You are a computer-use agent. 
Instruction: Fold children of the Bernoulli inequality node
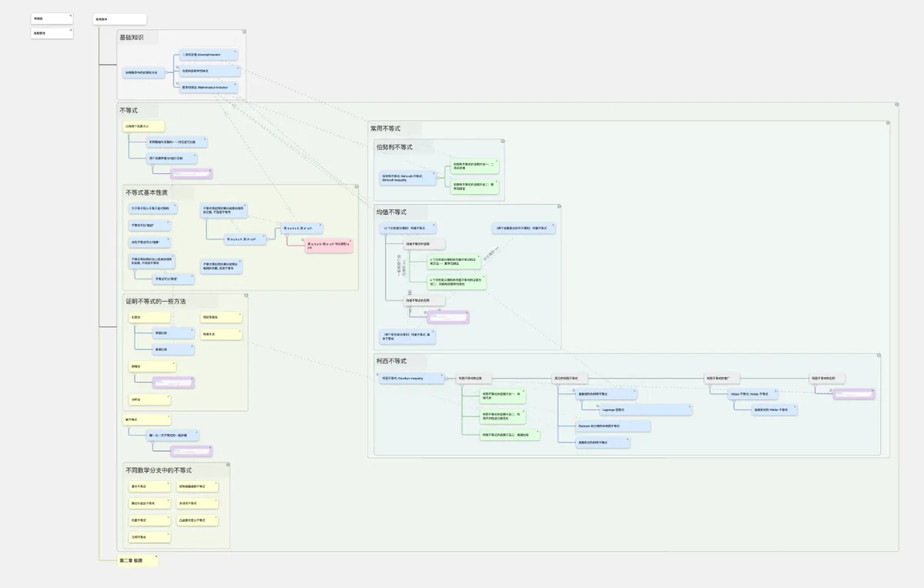click(438, 177)
